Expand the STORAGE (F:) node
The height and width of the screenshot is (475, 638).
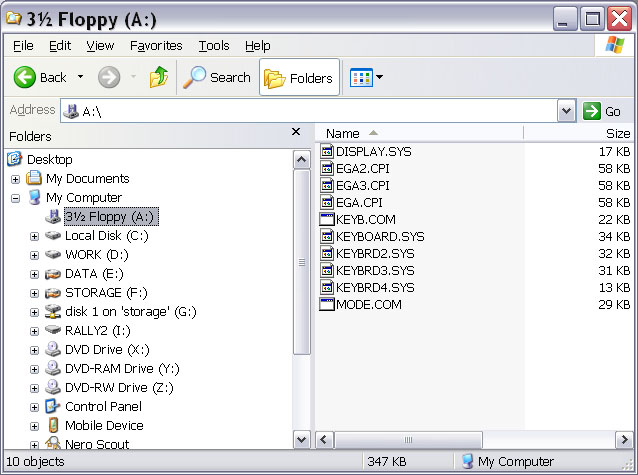pos(35,293)
